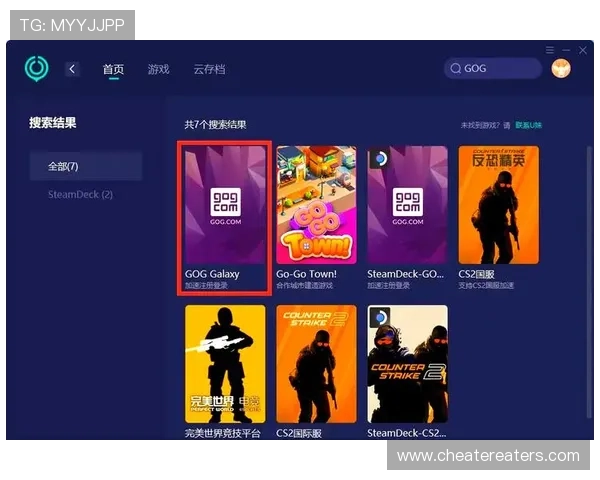Open the 游戏 tab
600x480 pixels.
click(x=158, y=69)
